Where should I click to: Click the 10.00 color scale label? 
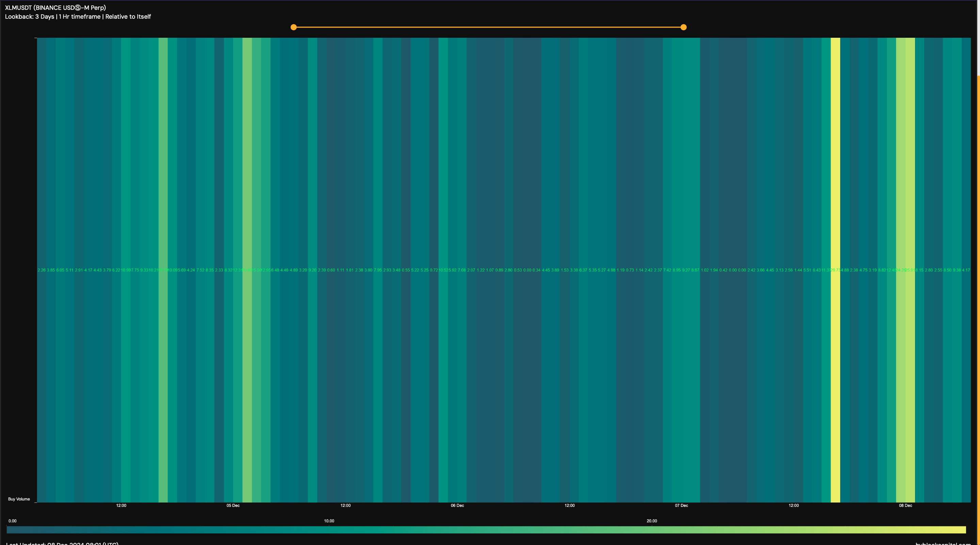[329, 521]
